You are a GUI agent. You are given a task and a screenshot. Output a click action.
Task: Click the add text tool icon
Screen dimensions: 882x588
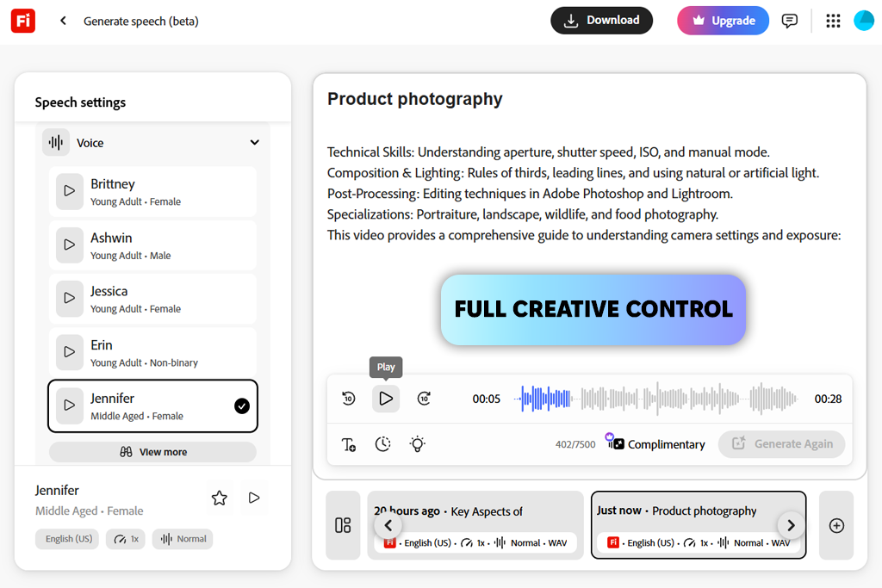349,444
